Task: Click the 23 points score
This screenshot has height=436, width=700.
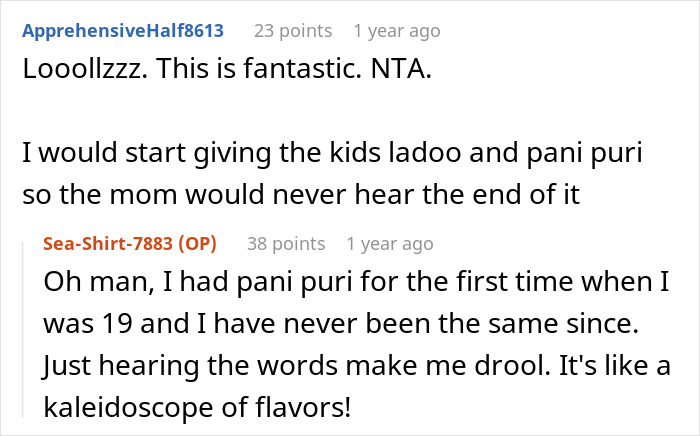Action: point(293,31)
